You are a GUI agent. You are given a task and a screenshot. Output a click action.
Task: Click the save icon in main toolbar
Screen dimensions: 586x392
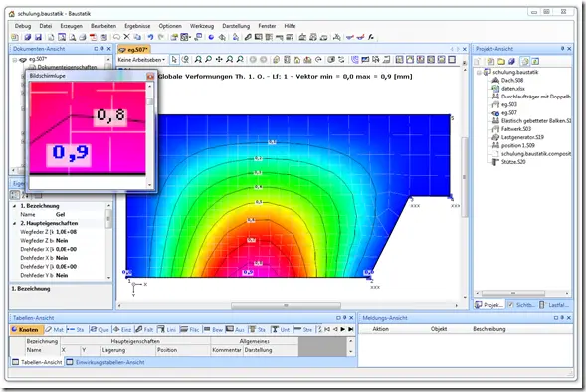click(38, 37)
